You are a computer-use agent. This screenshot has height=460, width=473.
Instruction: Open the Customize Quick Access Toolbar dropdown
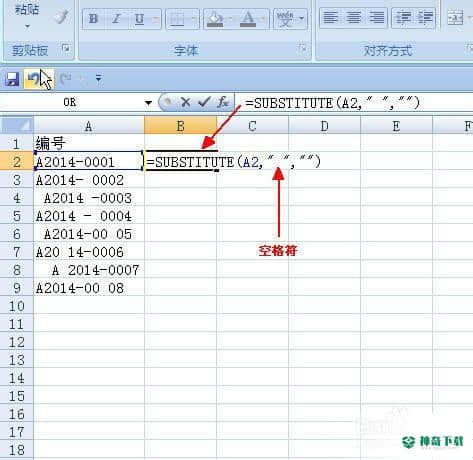(x=98, y=79)
